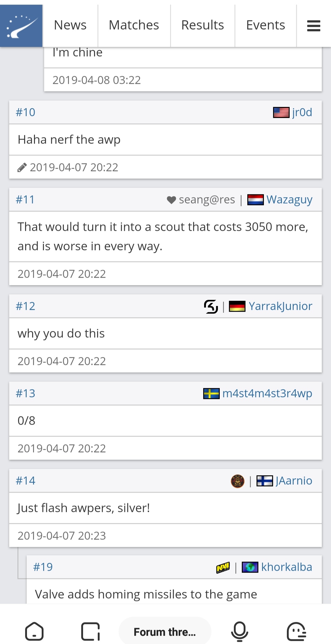
Task: Tap the heart icon beside seang@res
Action: click(171, 200)
